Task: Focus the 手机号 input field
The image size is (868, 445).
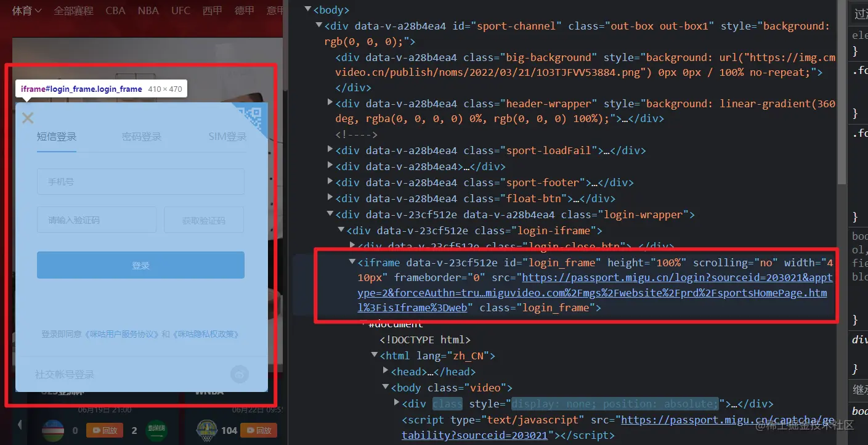Action: coord(140,182)
